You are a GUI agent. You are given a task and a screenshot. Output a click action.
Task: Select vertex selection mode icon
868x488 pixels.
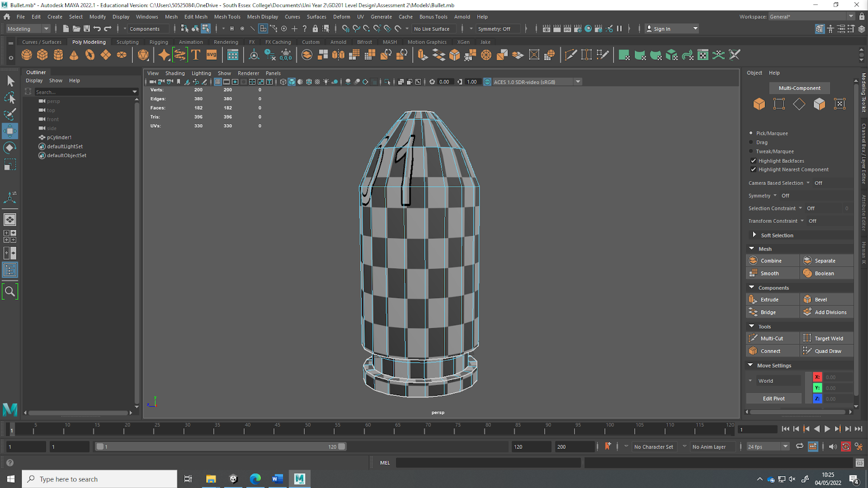(779, 104)
